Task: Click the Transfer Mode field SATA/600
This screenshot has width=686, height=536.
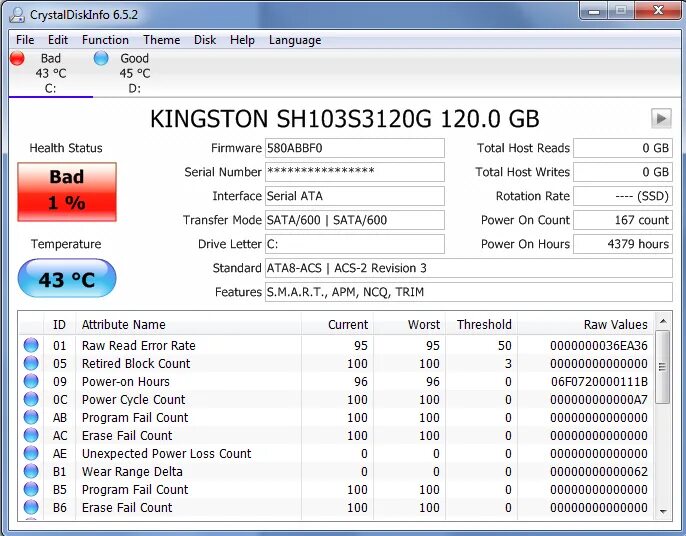Action: tap(355, 220)
